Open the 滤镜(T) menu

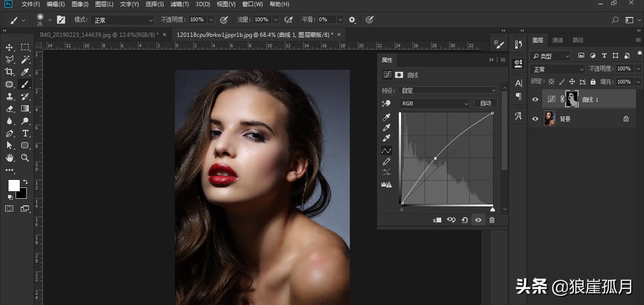coord(180,4)
